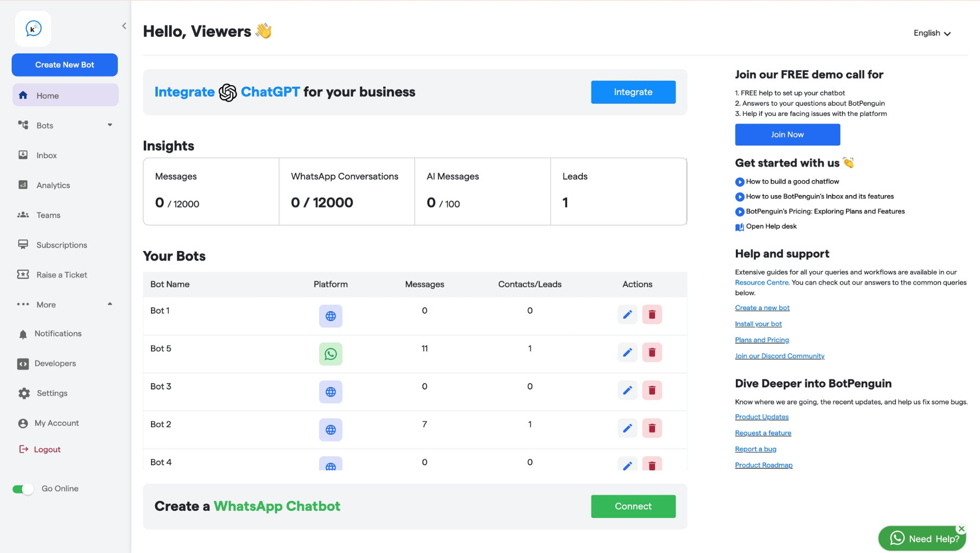This screenshot has height=553, width=980.
Task: Open the Inbox menu item label
Action: pos(47,156)
